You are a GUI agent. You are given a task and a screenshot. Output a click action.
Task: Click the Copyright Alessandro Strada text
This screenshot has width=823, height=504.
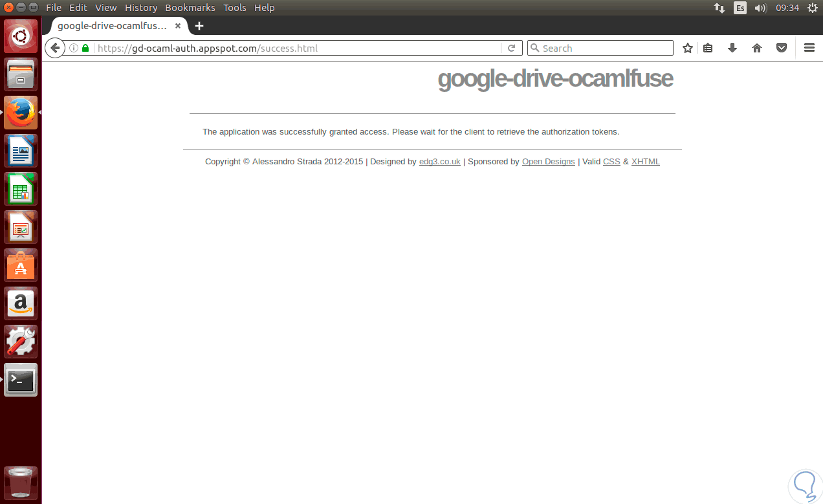click(284, 162)
